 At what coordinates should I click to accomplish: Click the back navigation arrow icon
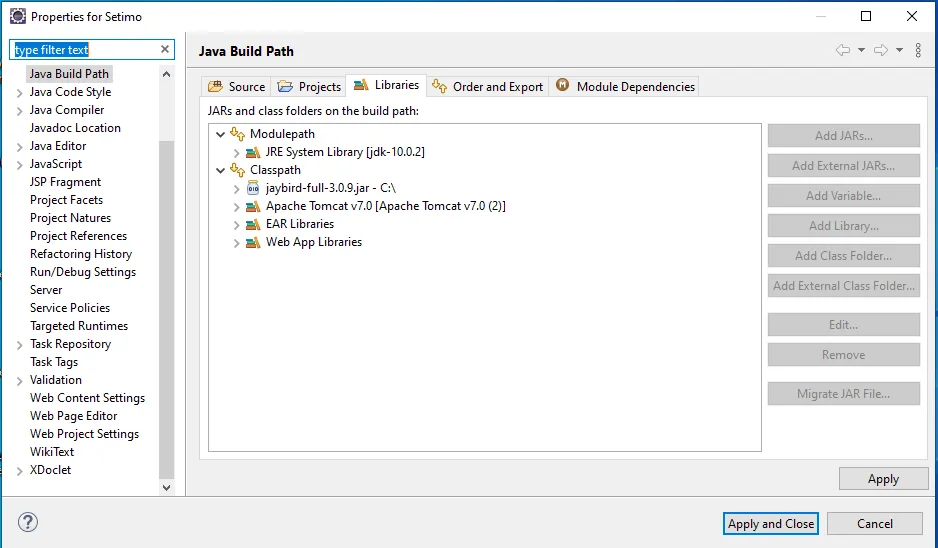tap(842, 50)
